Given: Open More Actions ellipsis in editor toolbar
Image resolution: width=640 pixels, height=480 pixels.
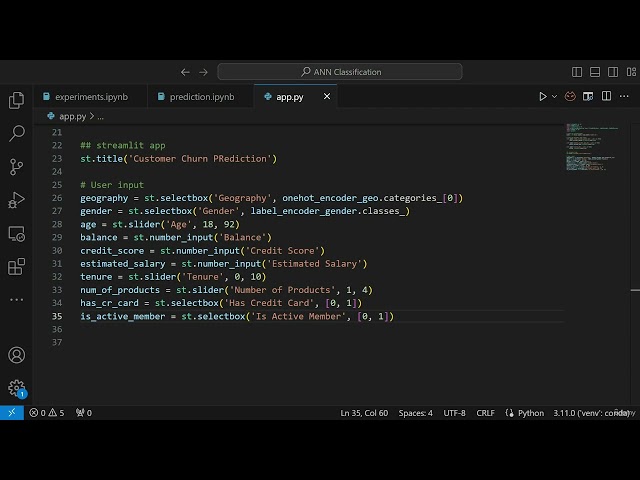Looking at the screenshot, I should [624, 96].
